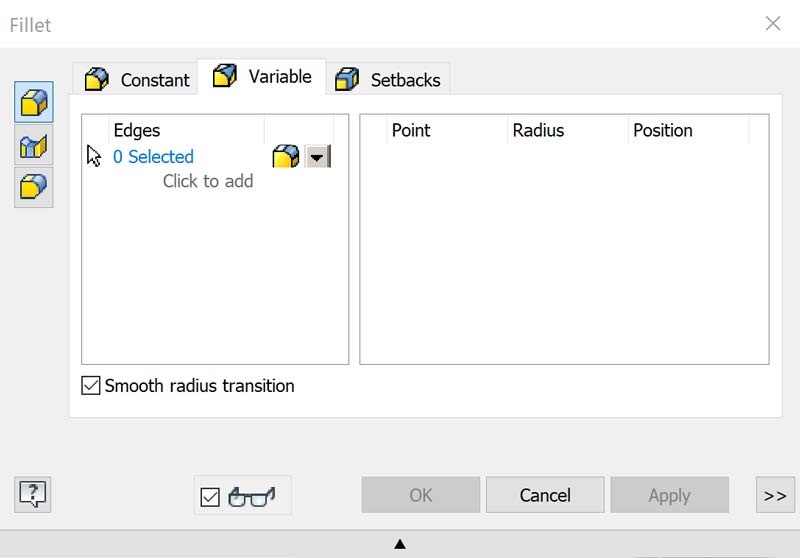Switch to the Constant tab
The height and width of the screenshot is (558, 800).
click(x=137, y=80)
